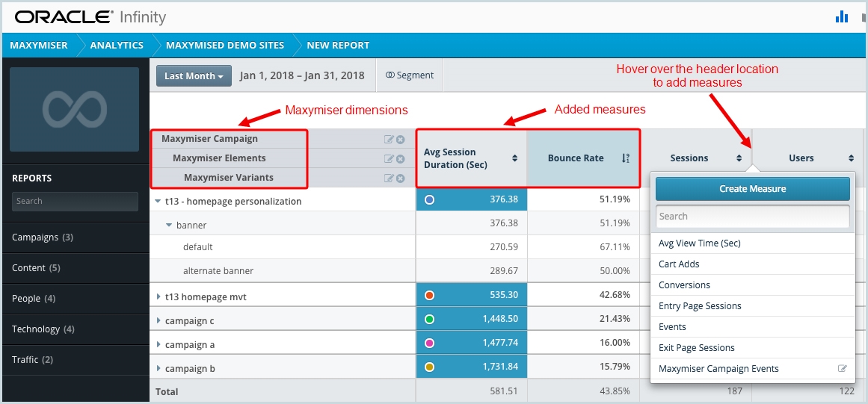The image size is (868, 404).
Task: Go to MAXYMISER breadcrumb
Action: [x=39, y=46]
